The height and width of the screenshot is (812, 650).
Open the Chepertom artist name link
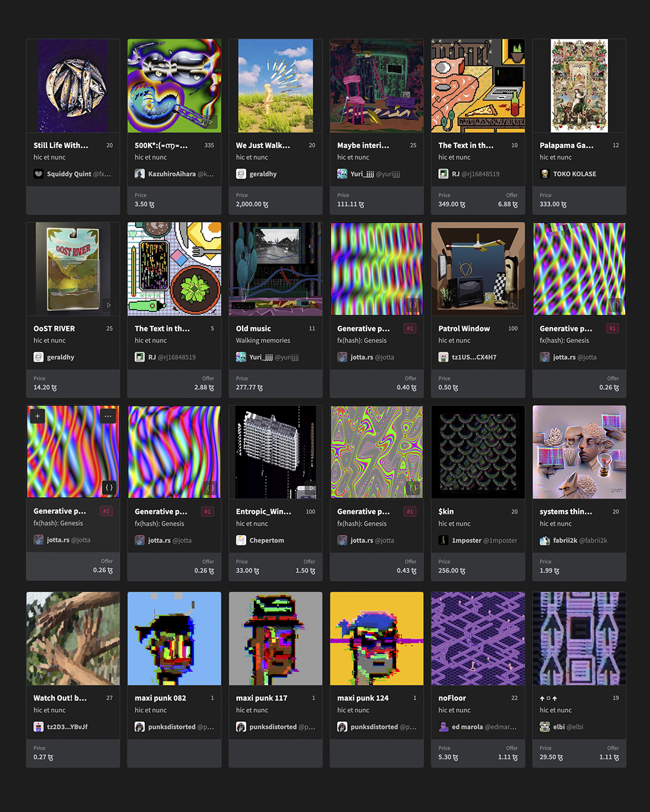click(x=267, y=540)
